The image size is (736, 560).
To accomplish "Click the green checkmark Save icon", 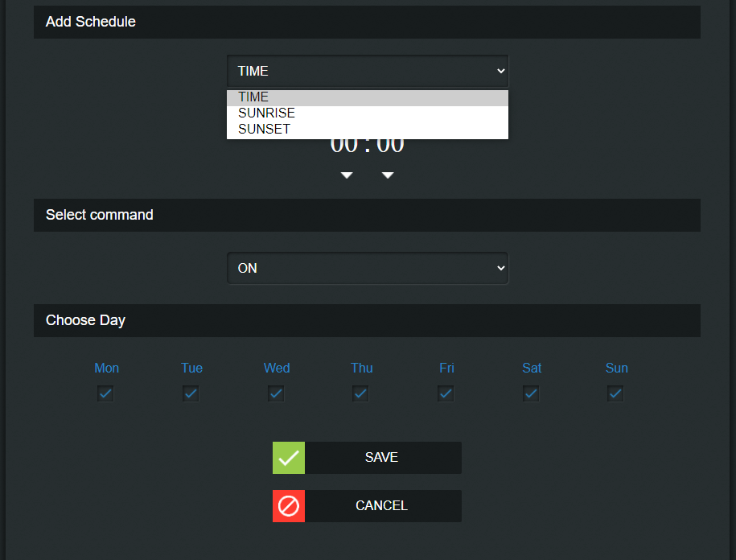I will 289,458.
